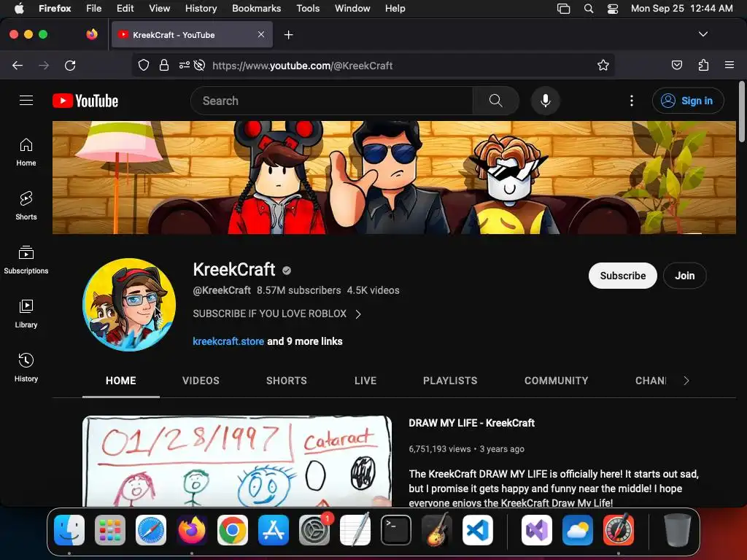747x560 pixels.
Task: Open the History menu
Action: tap(201, 9)
